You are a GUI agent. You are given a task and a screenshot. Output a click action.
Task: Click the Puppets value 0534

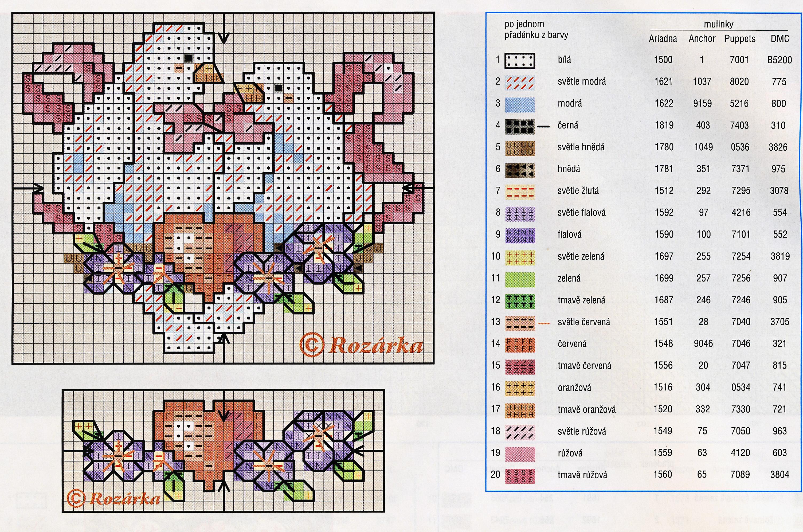[741, 388]
